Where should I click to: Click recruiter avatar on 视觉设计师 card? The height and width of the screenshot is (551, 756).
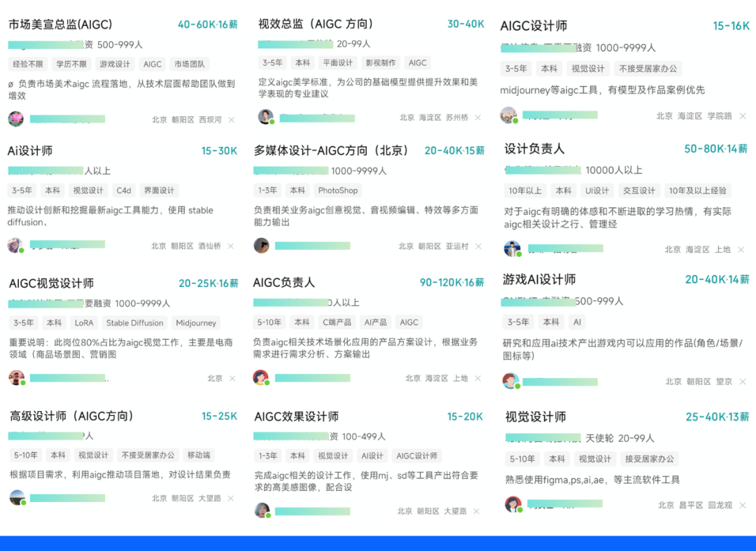pyautogui.click(x=512, y=504)
